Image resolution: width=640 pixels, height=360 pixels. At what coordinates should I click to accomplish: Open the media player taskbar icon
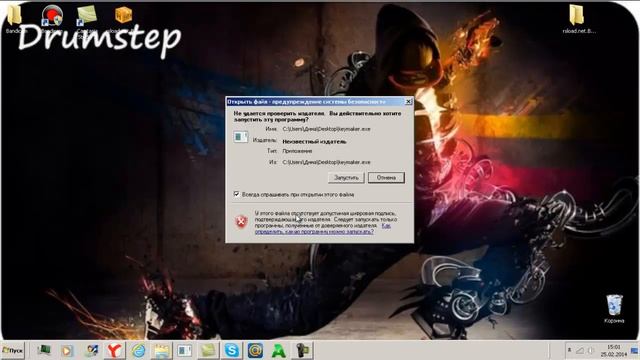pyautogui.click(x=67, y=350)
